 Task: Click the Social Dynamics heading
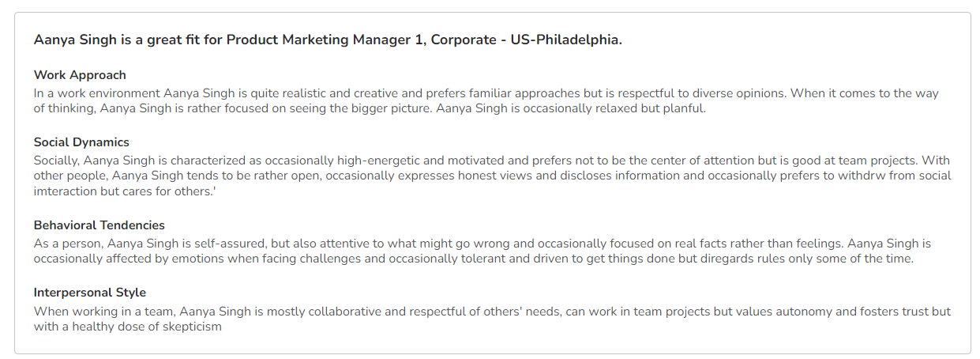(81, 142)
